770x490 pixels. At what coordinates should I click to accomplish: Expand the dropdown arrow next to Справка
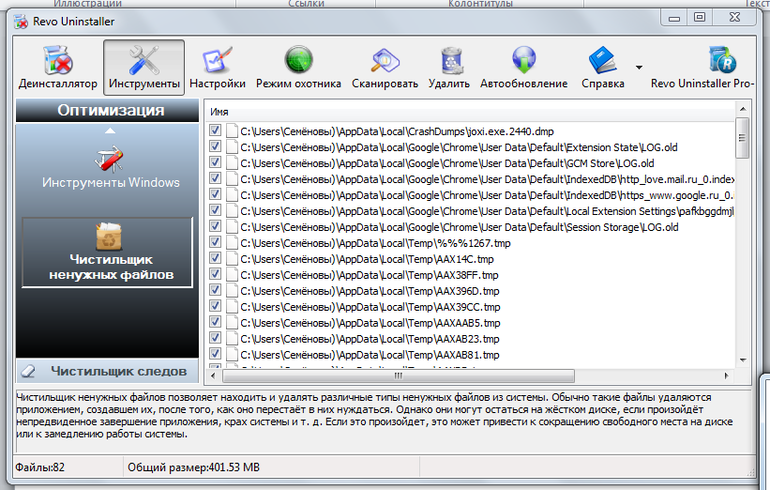click(639, 67)
